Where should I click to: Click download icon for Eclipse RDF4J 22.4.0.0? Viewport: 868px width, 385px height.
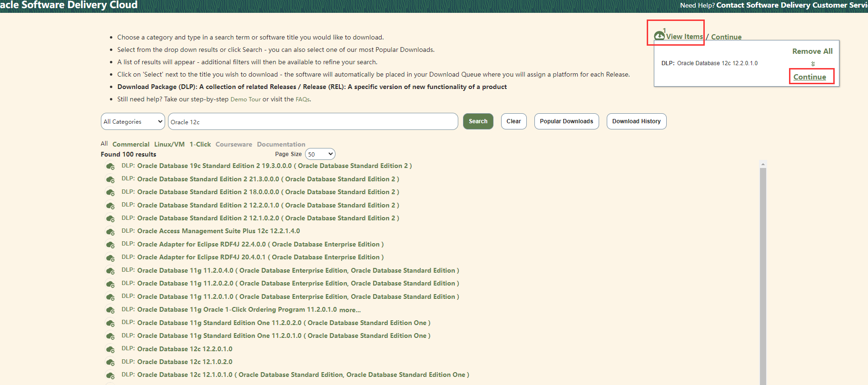pyautogui.click(x=110, y=245)
